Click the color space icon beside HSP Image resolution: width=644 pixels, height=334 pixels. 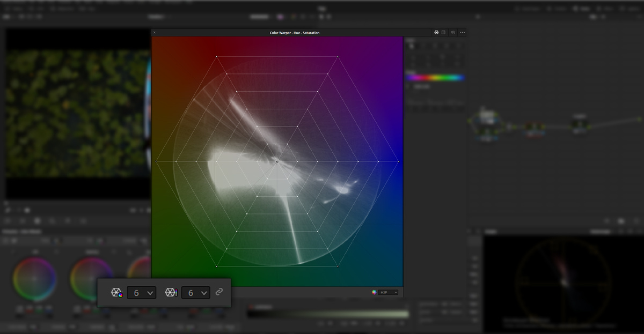pyautogui.click(x=374, y=292)
